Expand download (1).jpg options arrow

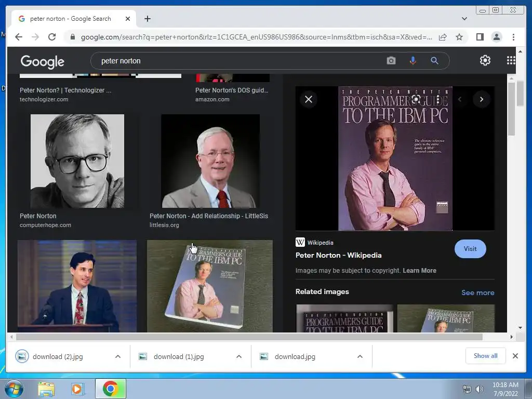tap(239, 356)
